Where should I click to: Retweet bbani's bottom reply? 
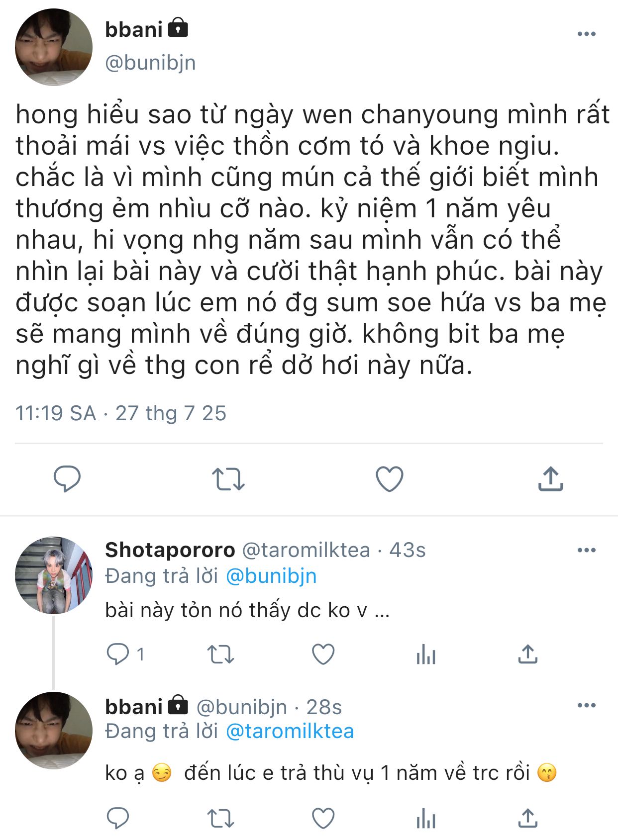pyautogui.click(x=220, y=818)
